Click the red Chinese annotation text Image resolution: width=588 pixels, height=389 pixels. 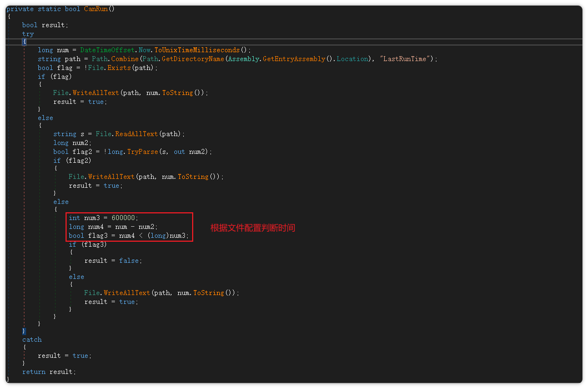(253, 228)
